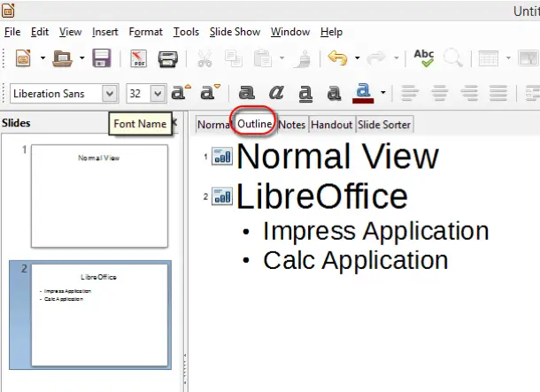The height and width of the screenshot is (392, 540).
Task: Click the font size field showing 32
Action: [138, 94]
